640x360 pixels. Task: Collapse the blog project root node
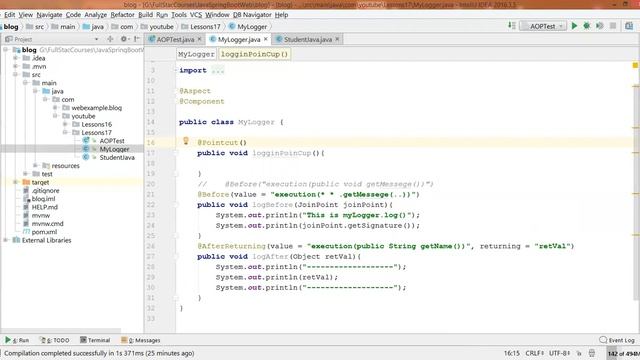(x=5, y=50)
